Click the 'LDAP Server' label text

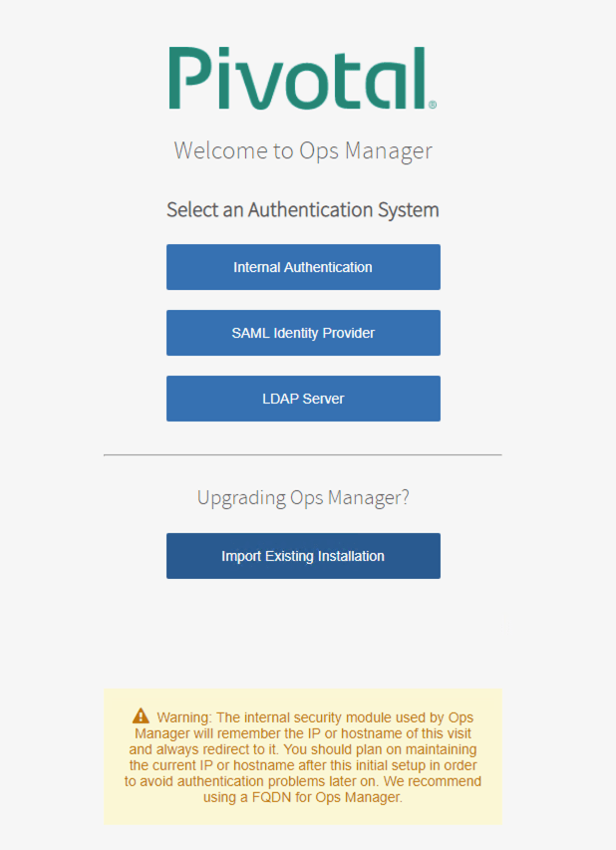(x=303, y=399)
